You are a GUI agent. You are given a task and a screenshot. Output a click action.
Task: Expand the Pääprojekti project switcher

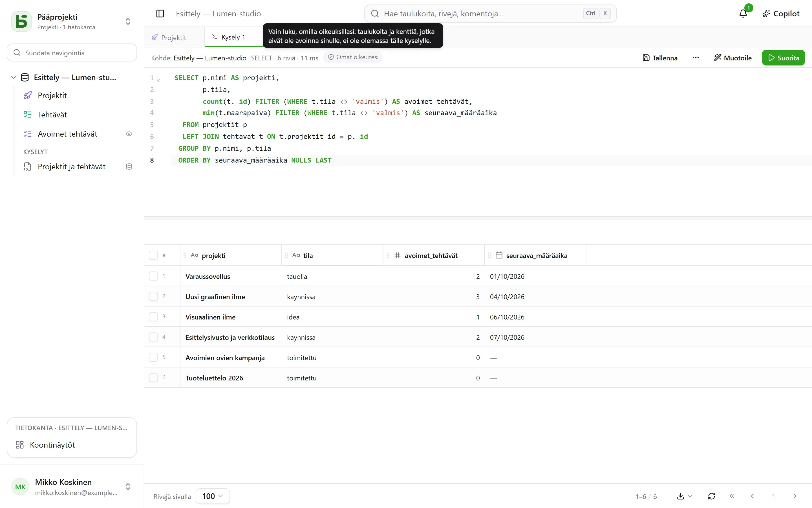[x=128, y=21]
